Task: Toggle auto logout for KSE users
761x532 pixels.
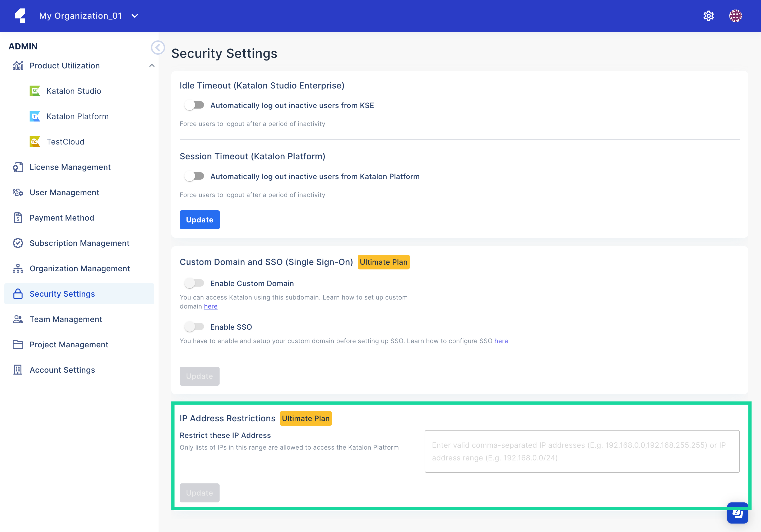Action: click(x=194, y=105)
